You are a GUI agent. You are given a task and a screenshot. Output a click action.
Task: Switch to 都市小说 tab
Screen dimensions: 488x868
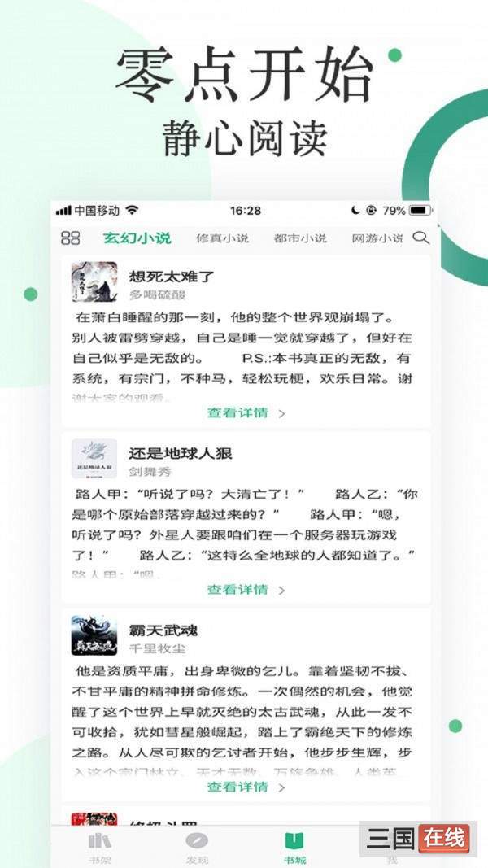[300, 238]
